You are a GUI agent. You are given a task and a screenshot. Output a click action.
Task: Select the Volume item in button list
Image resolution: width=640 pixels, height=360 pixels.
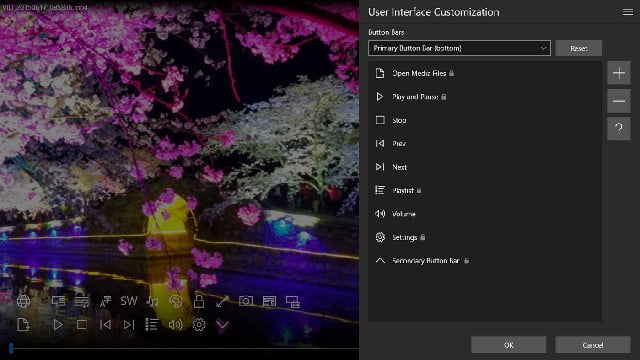tap(485, 213)
